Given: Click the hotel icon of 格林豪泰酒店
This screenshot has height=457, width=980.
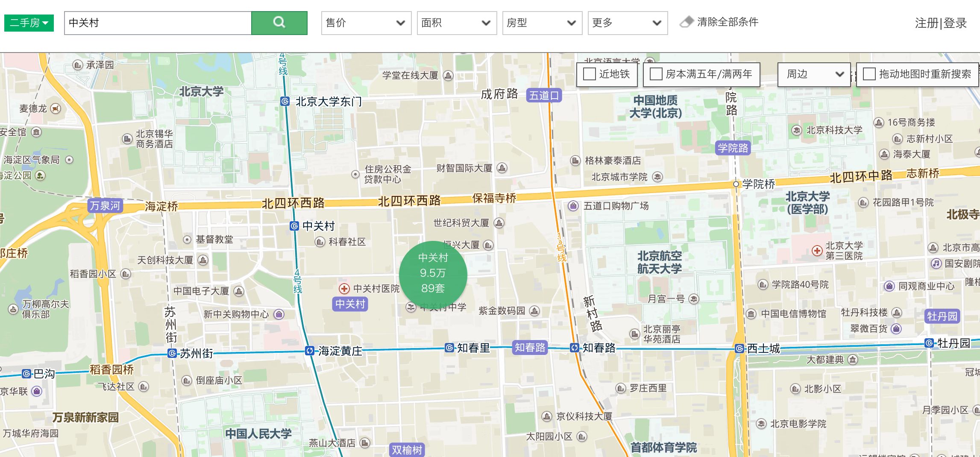Looking at the screenshot, I should [575, 161].
